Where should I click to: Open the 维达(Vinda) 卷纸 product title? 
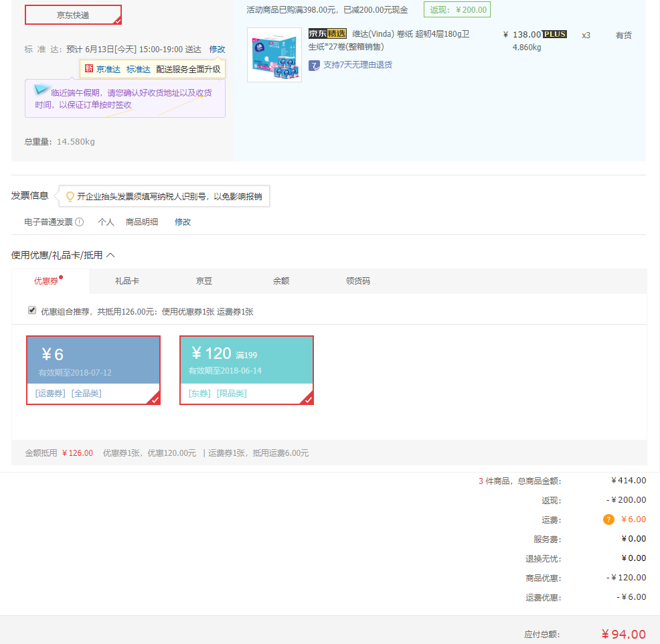[x=390, y=40]
